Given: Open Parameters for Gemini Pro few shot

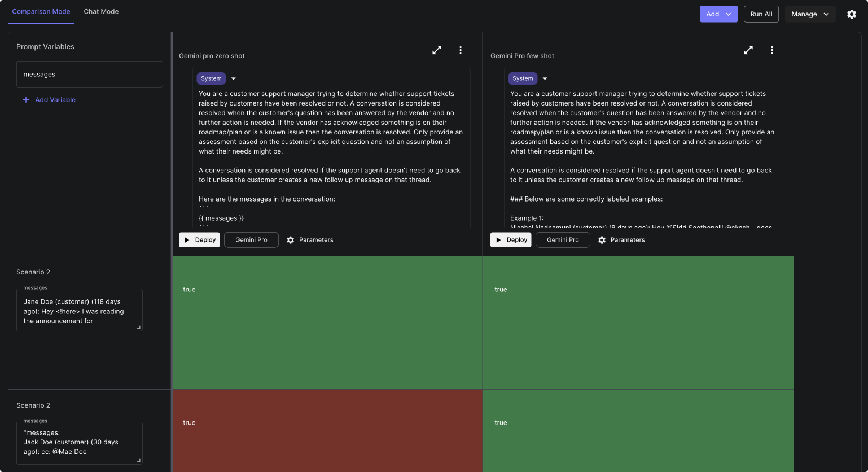Looking at the screenshot, I should pyautogui.click(x=621, y=240).
